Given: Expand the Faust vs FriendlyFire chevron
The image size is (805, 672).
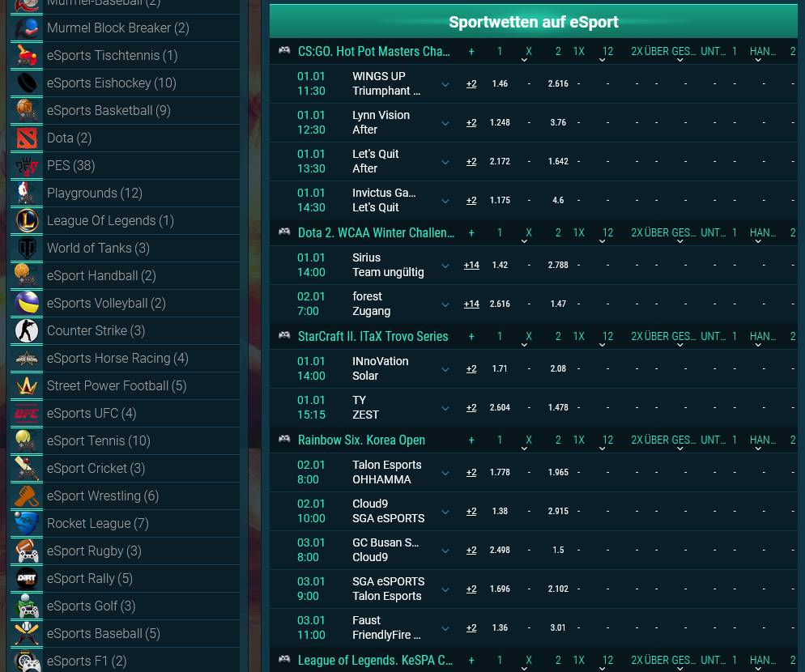Looking at the screenshot, I should tap(445, 628).
